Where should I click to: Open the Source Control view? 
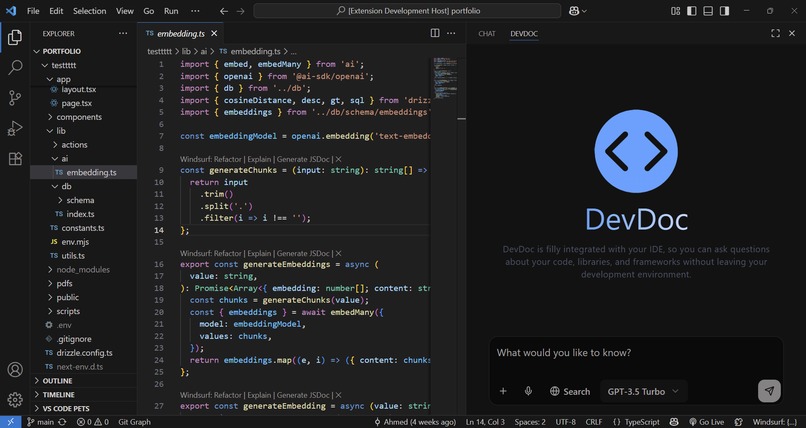15,98
